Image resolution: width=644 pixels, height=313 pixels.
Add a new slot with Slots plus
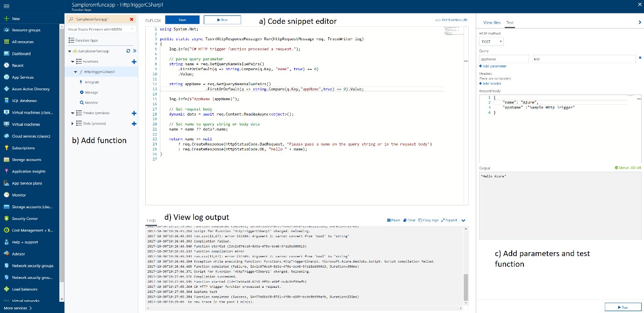134,124
